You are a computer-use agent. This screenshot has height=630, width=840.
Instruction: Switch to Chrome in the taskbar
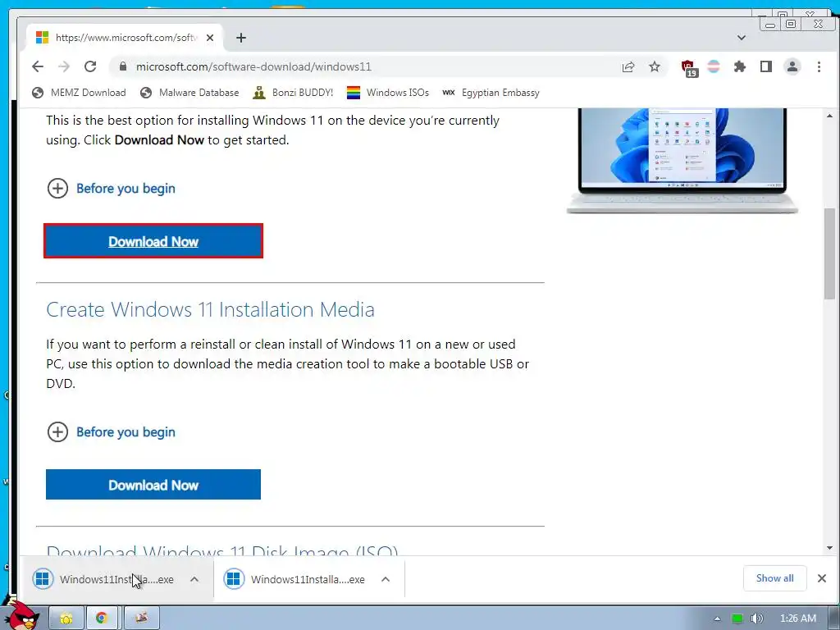coord(102,619)
